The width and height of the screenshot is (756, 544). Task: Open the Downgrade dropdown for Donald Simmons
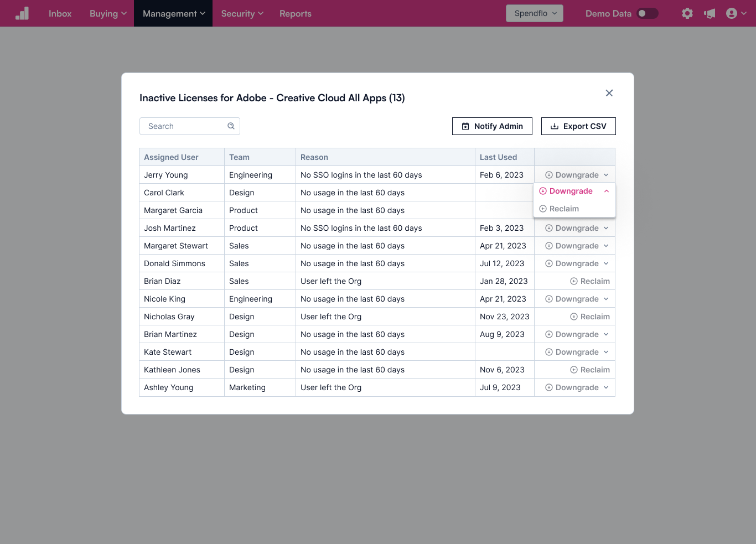click(x=577, y=263)
